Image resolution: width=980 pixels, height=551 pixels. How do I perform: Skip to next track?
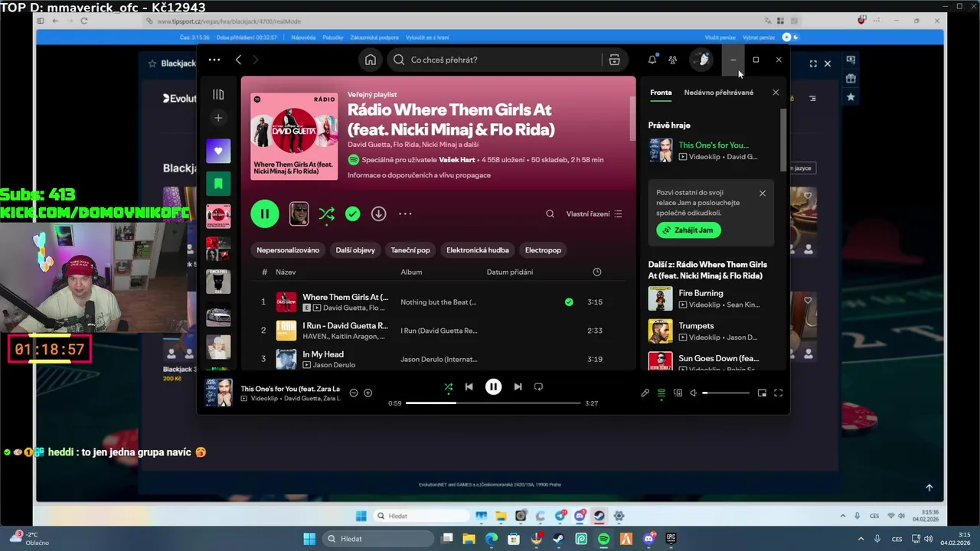click(x=518, y=387)
